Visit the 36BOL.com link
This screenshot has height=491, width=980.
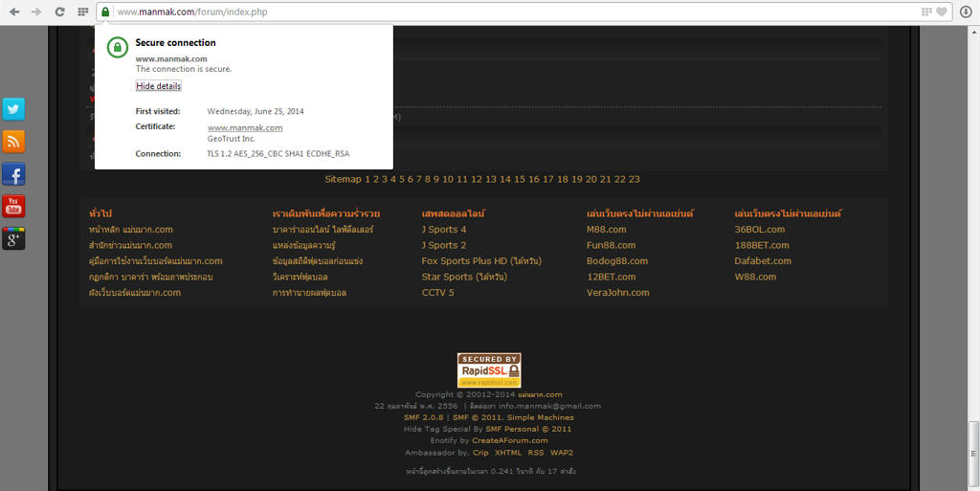tap(760, 230)
